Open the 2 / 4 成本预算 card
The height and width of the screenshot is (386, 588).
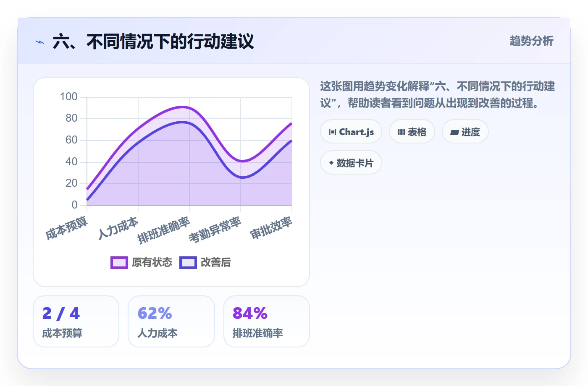pyautogui.click(x=76, y=321)
